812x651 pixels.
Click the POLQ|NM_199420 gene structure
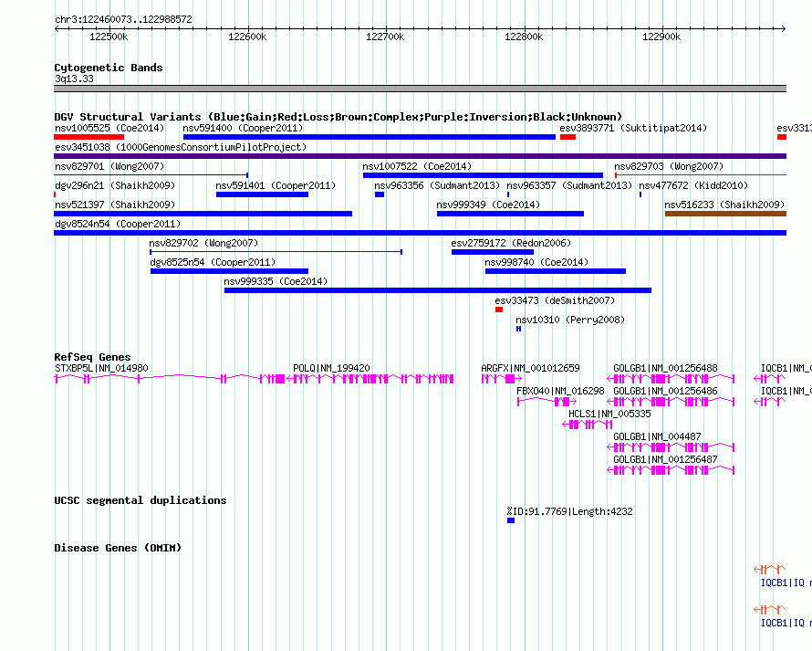click(370, 379)
